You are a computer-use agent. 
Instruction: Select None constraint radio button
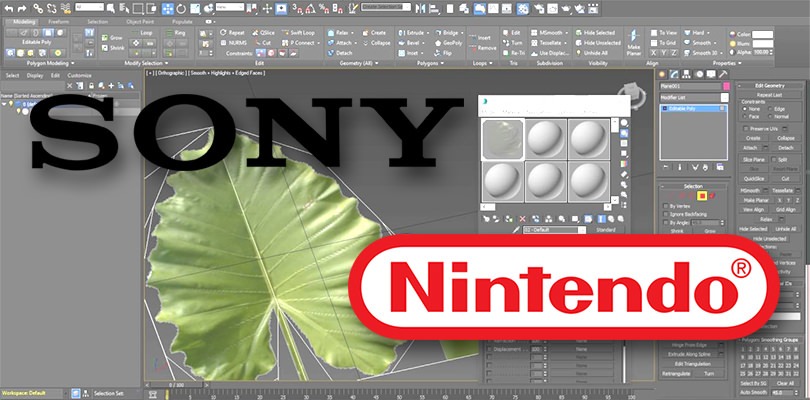pyautogui.click(x=747, y=109)
